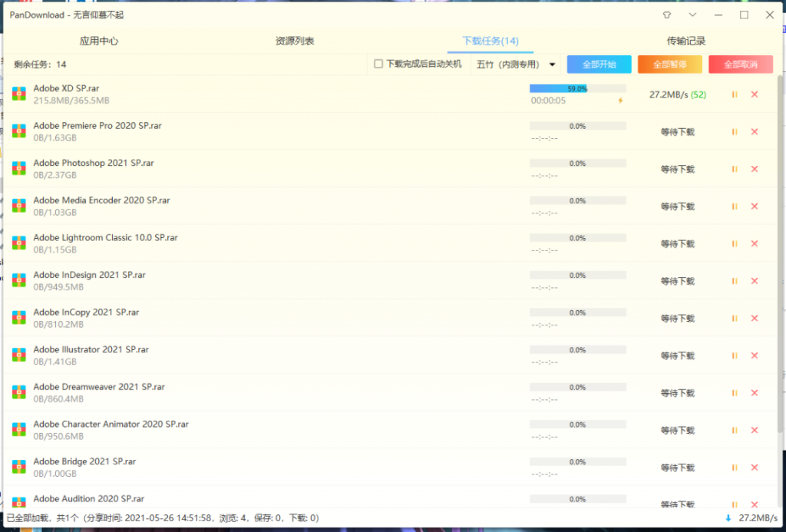Pause Adobe Lightroom Classic 10.0 SP.rar task
Viewport: 786px width, 532px height.
click(x=735, y=243)
